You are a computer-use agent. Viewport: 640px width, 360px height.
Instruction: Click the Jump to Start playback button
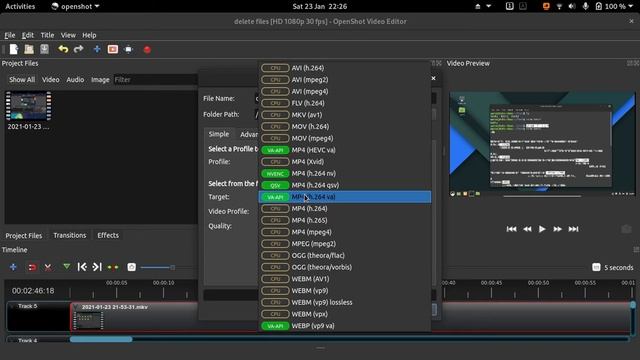coord(511,229)
